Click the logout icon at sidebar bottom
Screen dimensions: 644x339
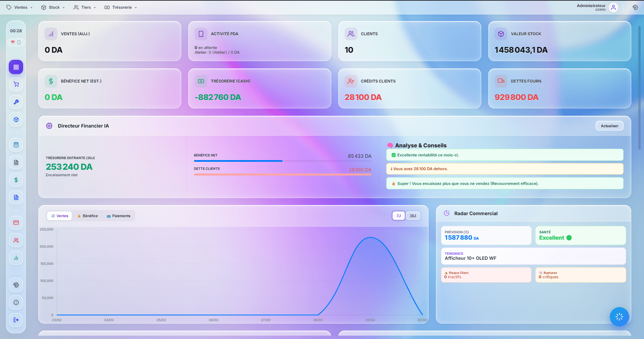[16, 320]
